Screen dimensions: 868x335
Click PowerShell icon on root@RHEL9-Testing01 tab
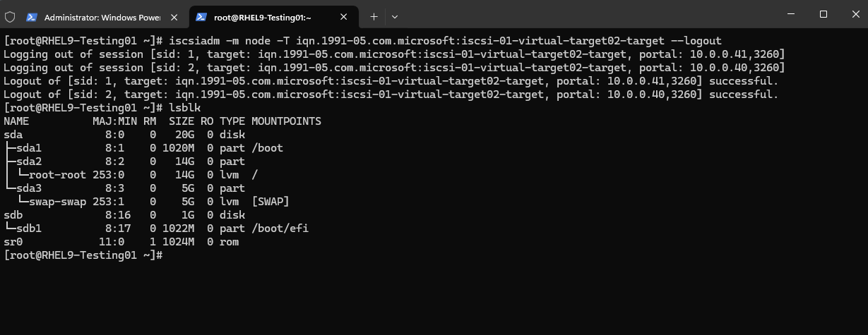[201, 16]
